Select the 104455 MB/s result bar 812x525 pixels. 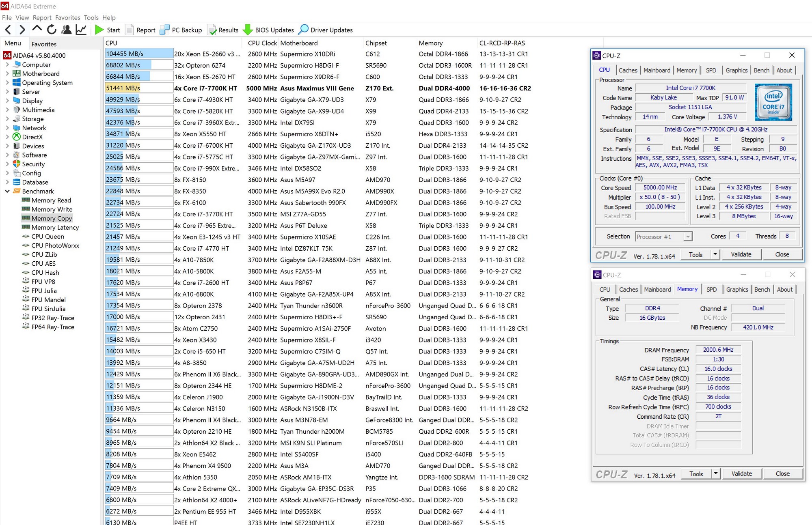coord(139,54)
